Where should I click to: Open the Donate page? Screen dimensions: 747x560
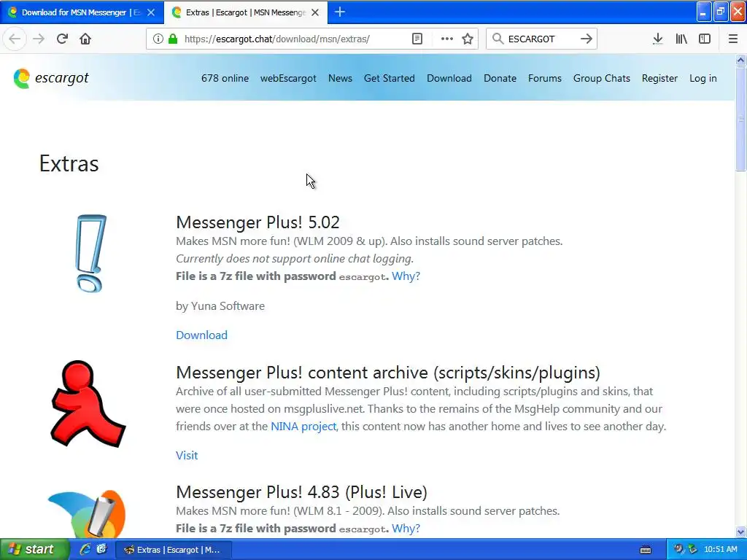[500, 78]
